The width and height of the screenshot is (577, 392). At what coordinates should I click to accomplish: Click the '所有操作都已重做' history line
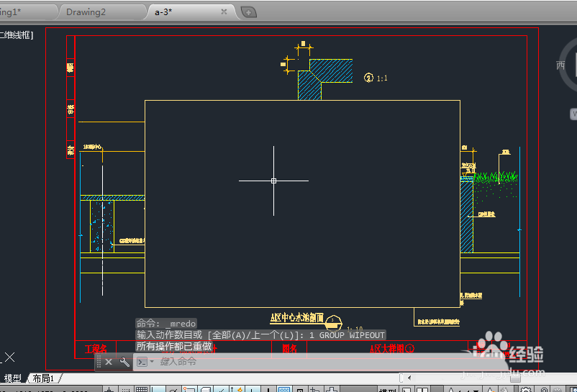[174, 347]
